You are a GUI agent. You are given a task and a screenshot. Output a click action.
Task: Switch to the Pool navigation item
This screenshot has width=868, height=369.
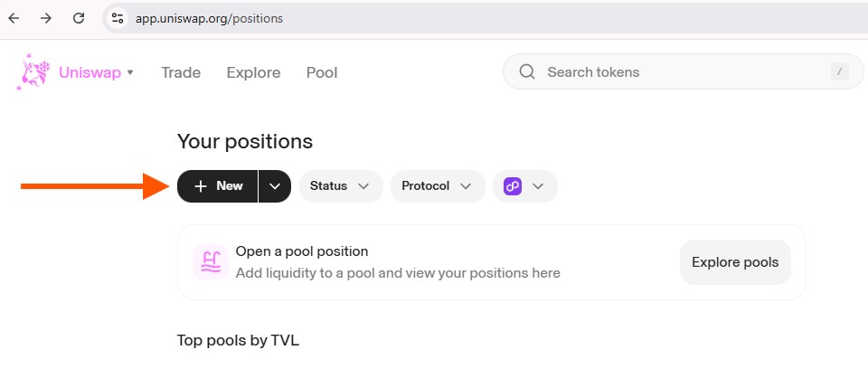point(322,72)
